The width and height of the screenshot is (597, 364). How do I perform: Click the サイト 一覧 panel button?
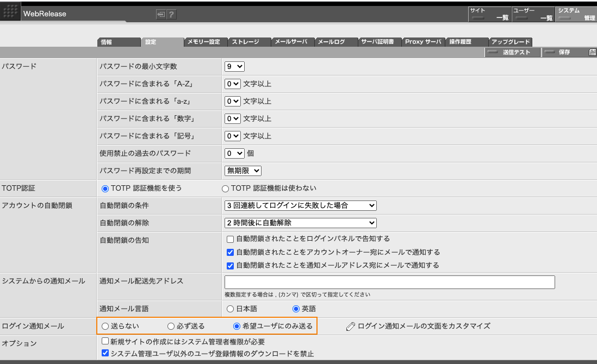click(489, 14)
